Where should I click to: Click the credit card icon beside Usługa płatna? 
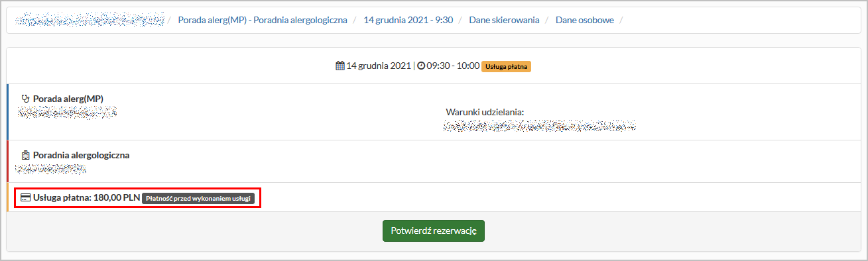coord(26,197)
